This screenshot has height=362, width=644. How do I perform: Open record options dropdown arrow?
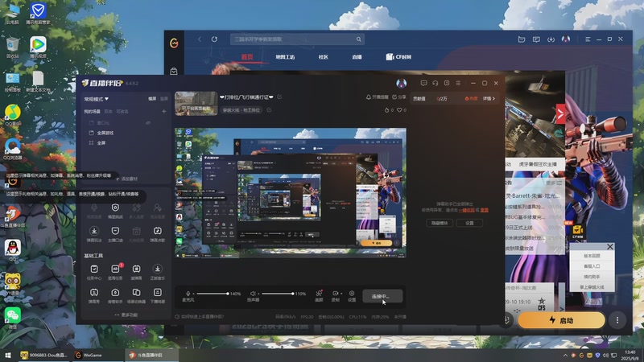341,294
